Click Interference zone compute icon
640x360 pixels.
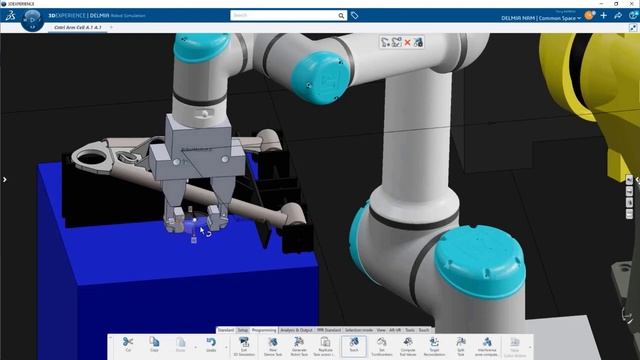point(487,342)
